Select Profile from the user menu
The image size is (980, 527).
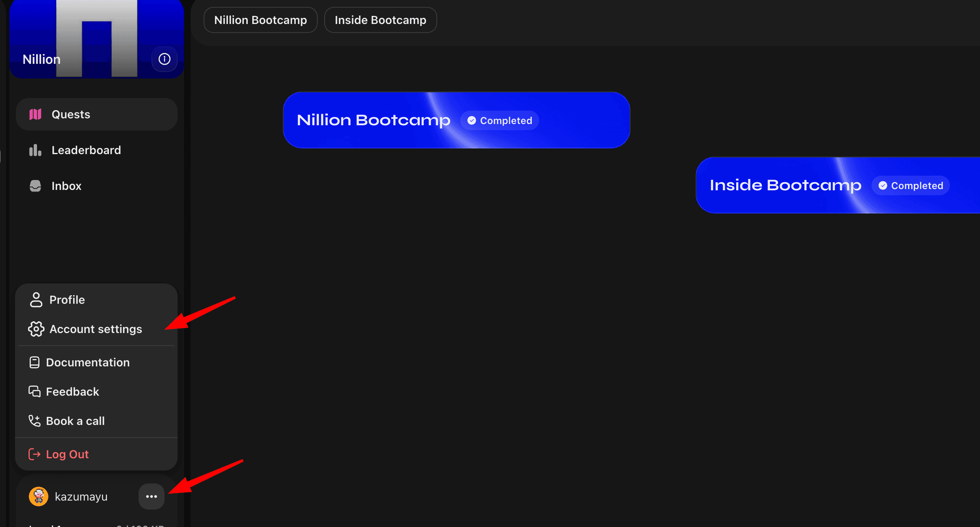96,300
